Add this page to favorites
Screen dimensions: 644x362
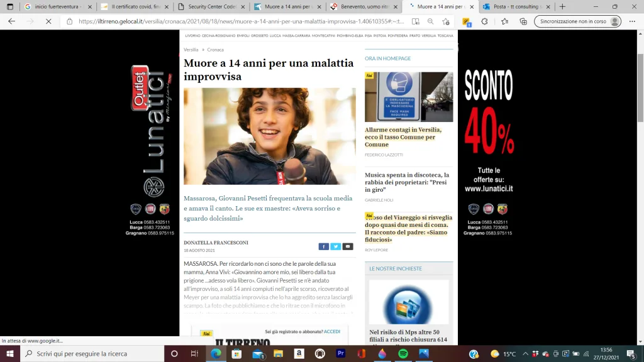tap(446, 21)
